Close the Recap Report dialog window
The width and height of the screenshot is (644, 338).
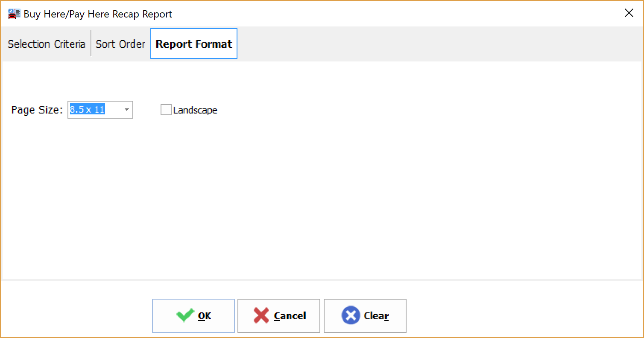pyautogui.click(x=629, y=13)
